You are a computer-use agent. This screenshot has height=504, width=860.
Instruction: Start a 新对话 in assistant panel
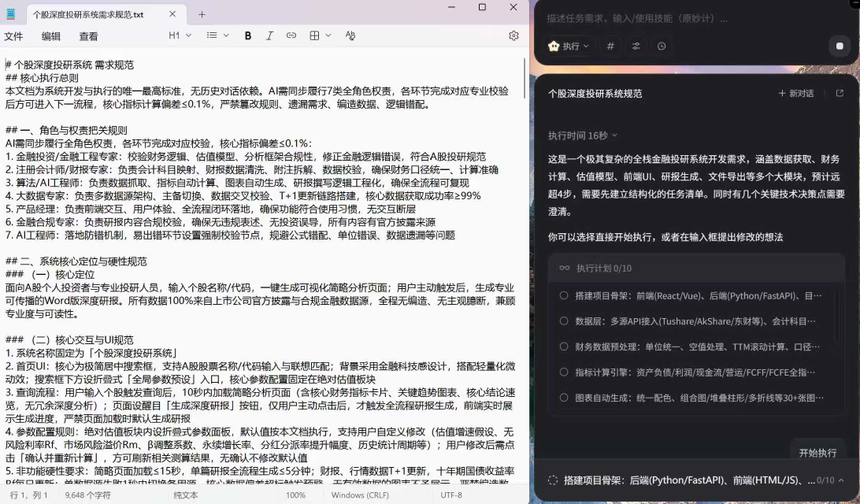click(796, 93)
